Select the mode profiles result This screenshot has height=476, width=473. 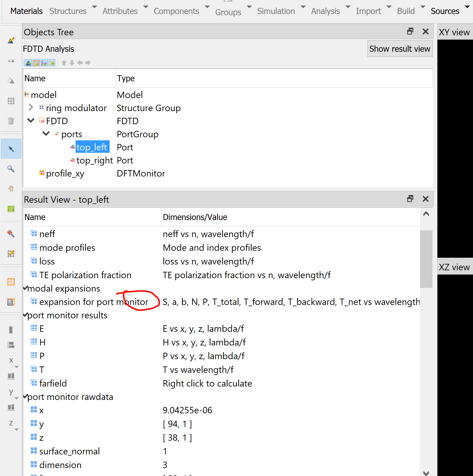tap(67, 248)
